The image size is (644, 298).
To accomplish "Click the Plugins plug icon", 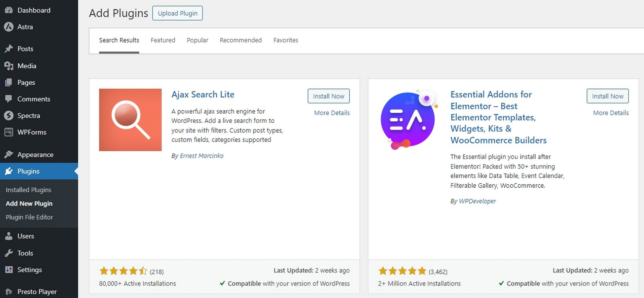I will (9, 171).
